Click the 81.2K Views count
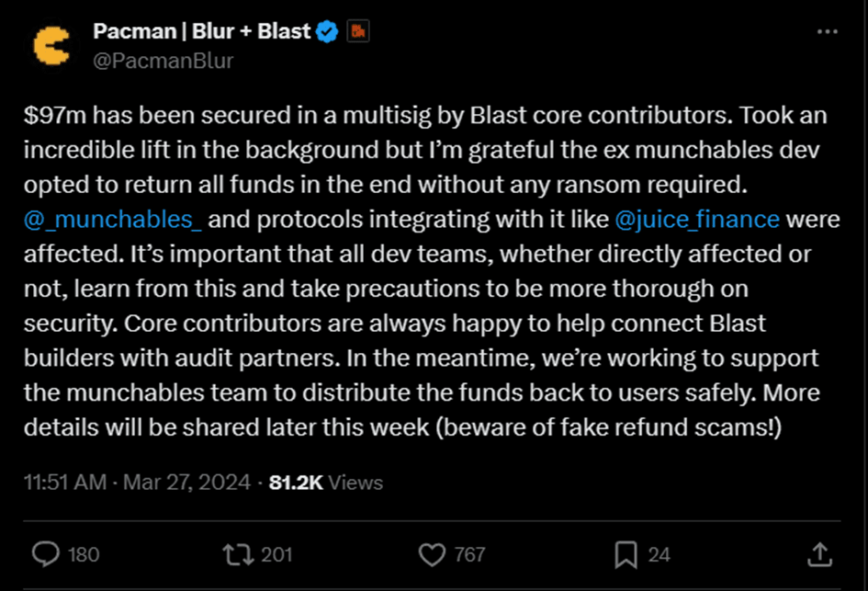Image resolution: width=868 pixels, height=591 pixels. 325,483
